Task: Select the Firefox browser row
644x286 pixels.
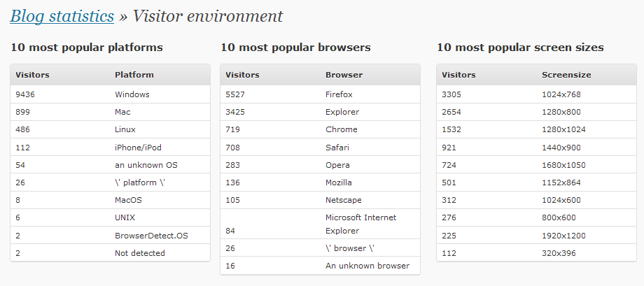Action: tap(321, 94)
